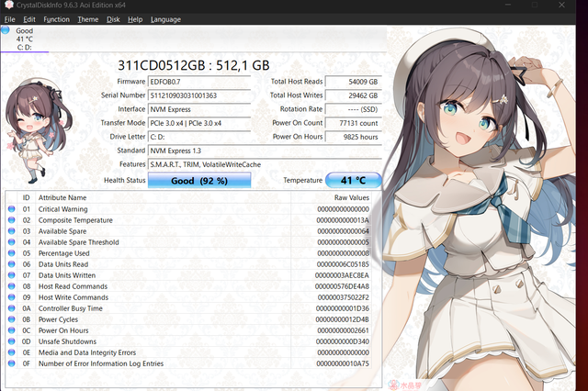The width and height of the screenshot is (588, 391).
Task: Click Power On Count value 77131 count
Action: [x=353, y=123]
